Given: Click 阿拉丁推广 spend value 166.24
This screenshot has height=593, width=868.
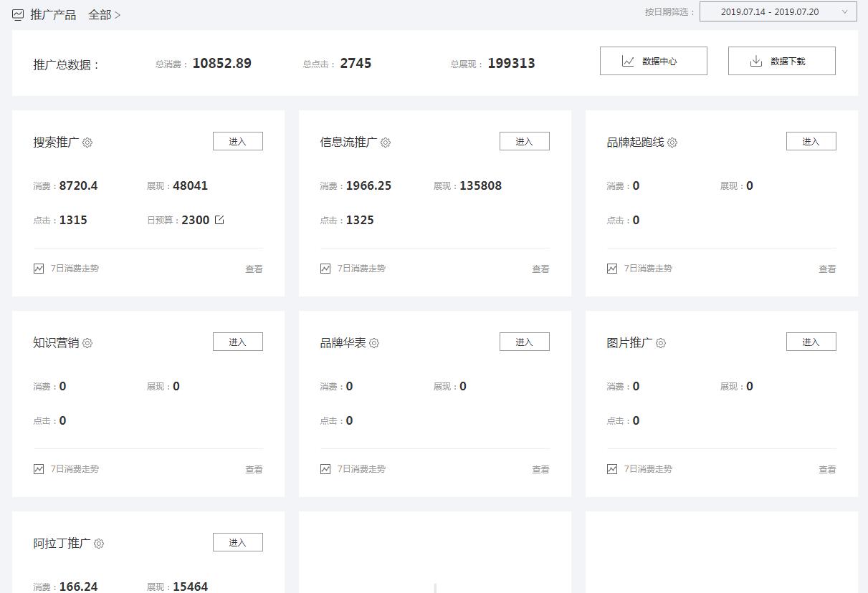Looking at the screenshot, I should click(78, 587).
